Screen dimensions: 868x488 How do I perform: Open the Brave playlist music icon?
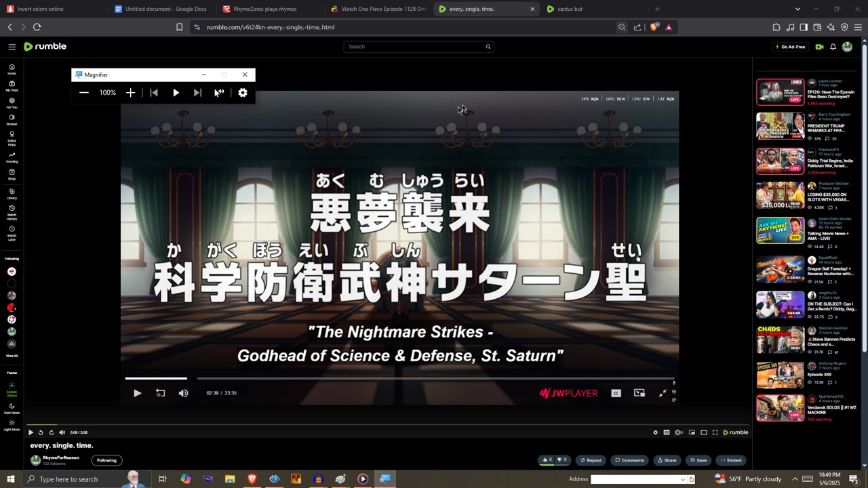pyautogui.click(x=790, y=27)
